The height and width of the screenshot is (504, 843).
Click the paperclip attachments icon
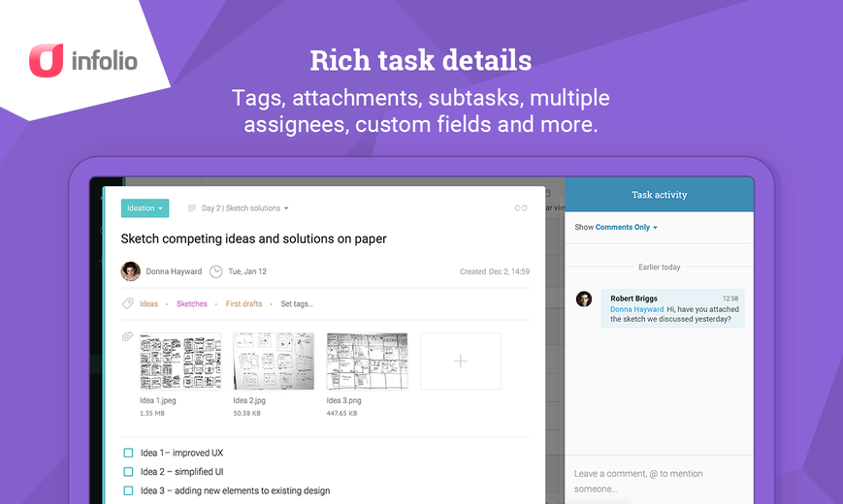[127, 336]
